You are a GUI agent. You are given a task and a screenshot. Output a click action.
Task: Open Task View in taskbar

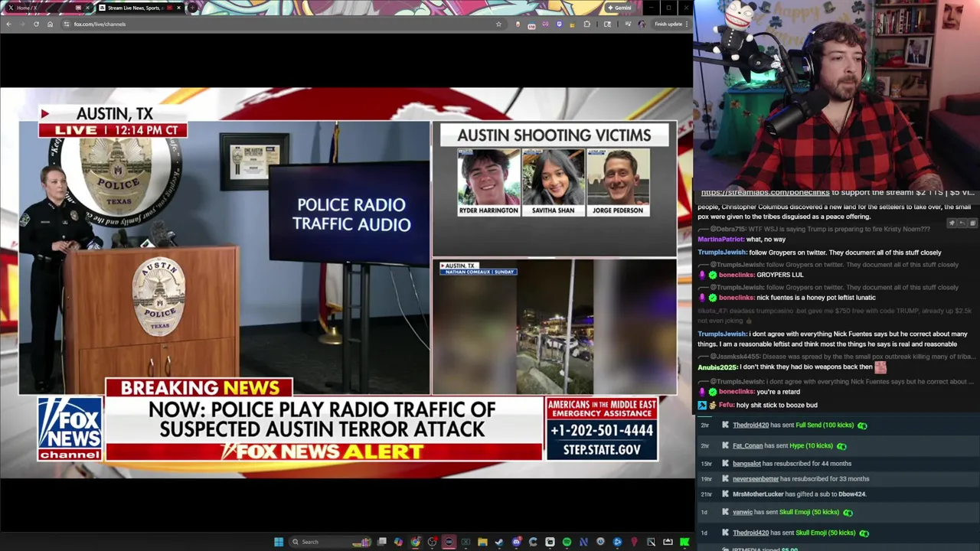pyautogui.click(x=382, y=542)
